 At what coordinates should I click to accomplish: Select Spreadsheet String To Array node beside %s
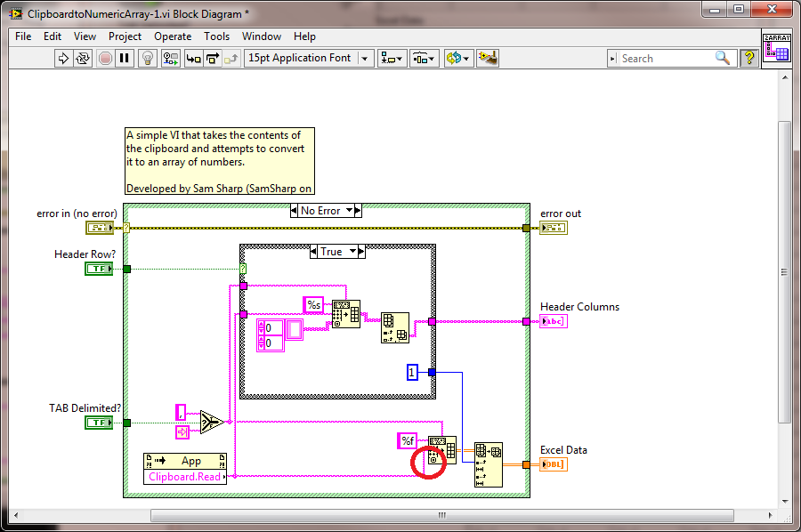tap(346, 314)
